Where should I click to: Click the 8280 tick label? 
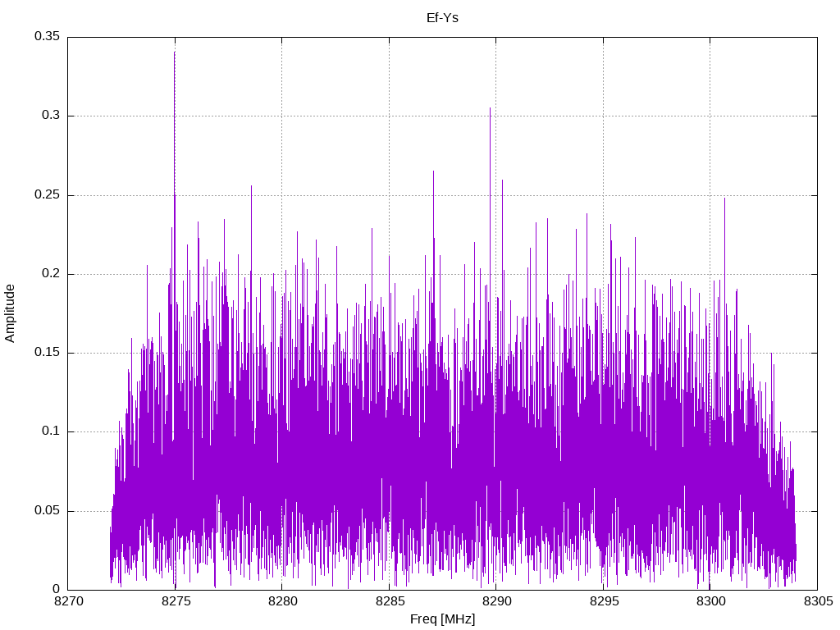tap(282, 602)
